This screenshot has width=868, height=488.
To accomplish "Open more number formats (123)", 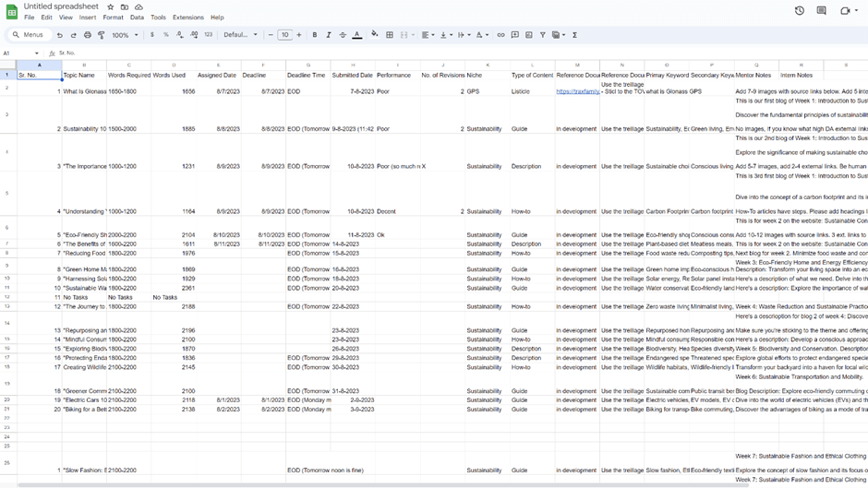I will [208, 35].
